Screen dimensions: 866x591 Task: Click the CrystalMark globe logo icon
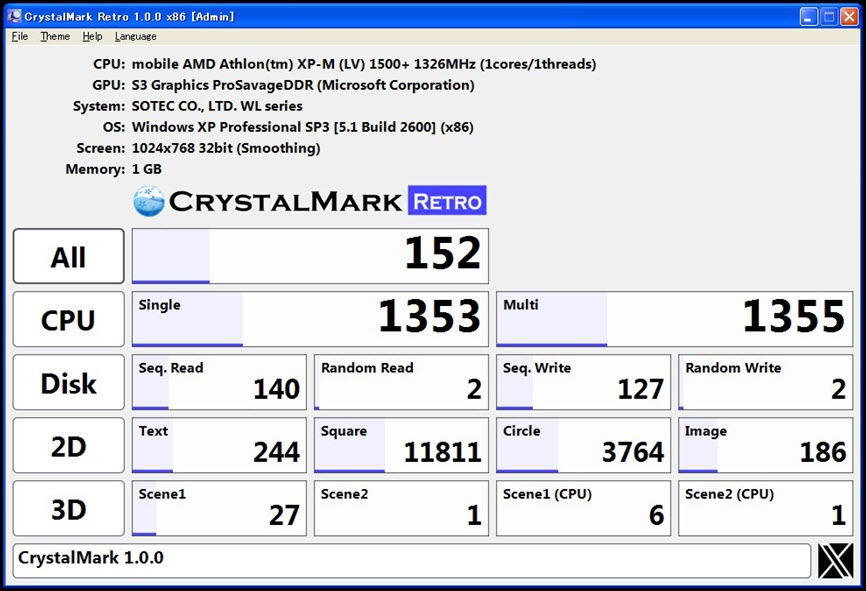(149, 201)
